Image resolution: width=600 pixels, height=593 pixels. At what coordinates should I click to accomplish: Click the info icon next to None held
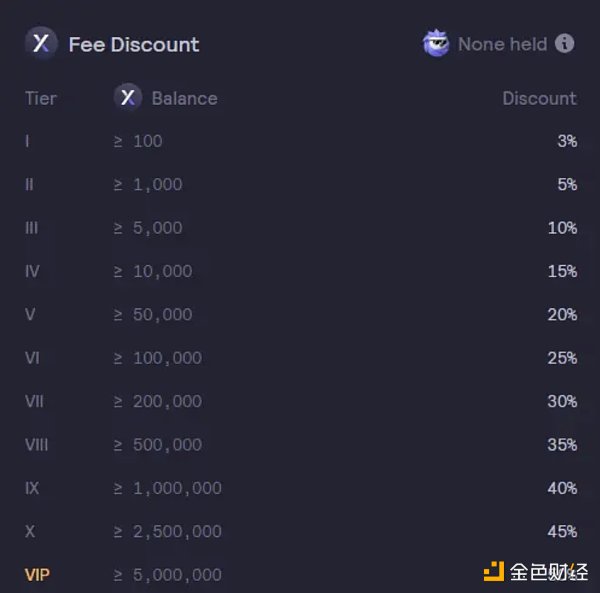click(565, 44)
